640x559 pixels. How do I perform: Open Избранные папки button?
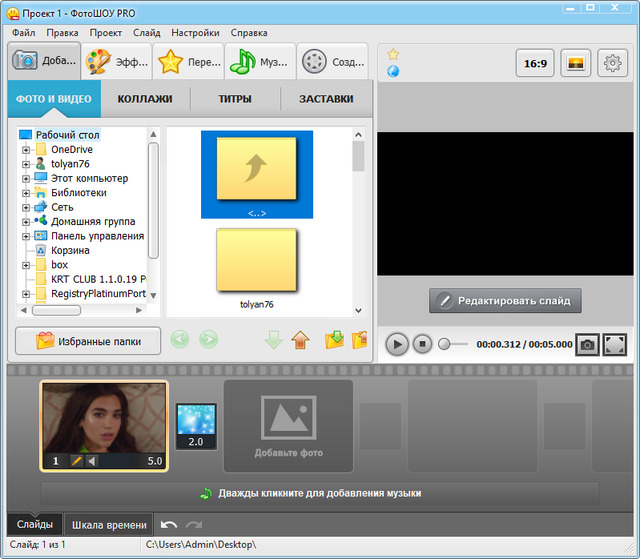click(88, 341)
